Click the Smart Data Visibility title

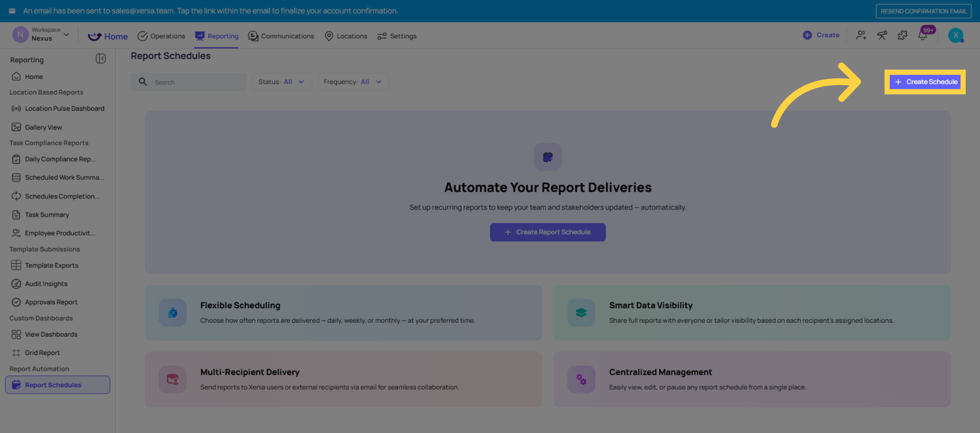coord(651,305)
